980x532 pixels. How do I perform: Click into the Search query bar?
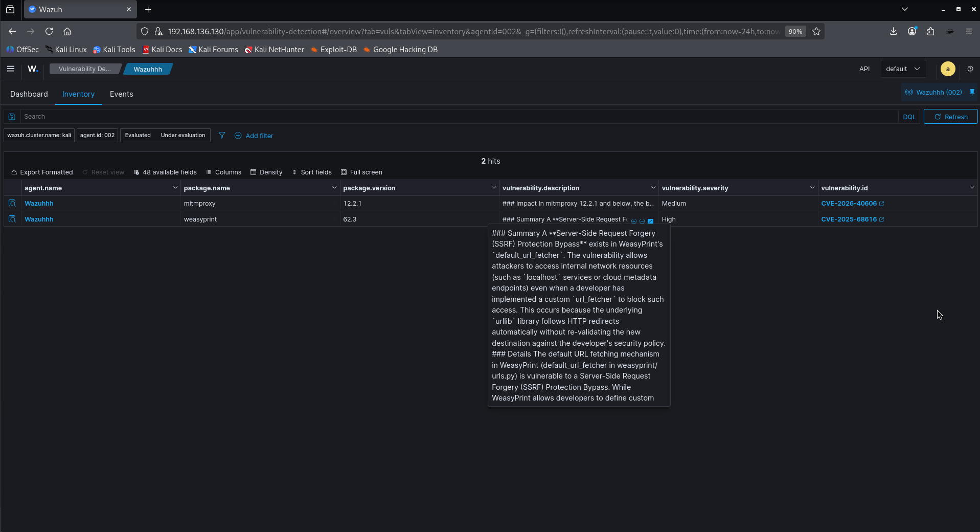click(460, 117)
